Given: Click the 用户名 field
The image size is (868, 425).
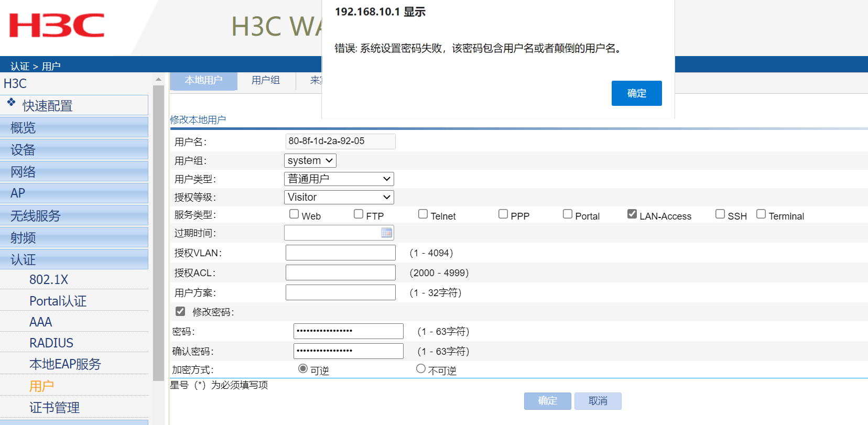Looking at the screenshot, I should pyautogui.click(x=341, y=141).
